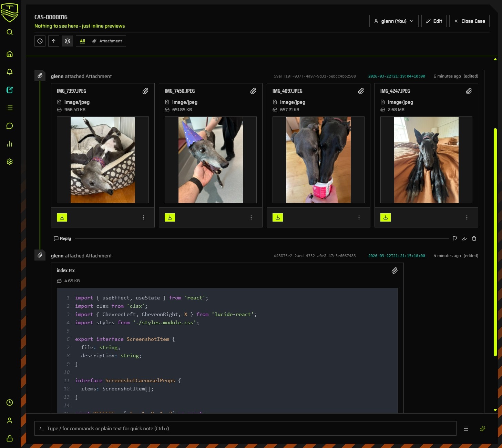Open the glenn (You) assignee dropdown

coord(393,21)
